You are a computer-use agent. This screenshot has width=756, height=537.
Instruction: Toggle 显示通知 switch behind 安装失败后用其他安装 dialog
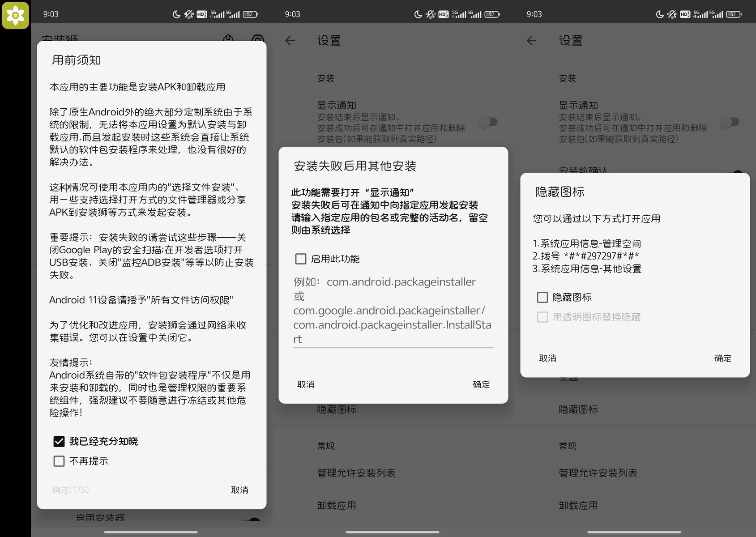pos(488,122)
